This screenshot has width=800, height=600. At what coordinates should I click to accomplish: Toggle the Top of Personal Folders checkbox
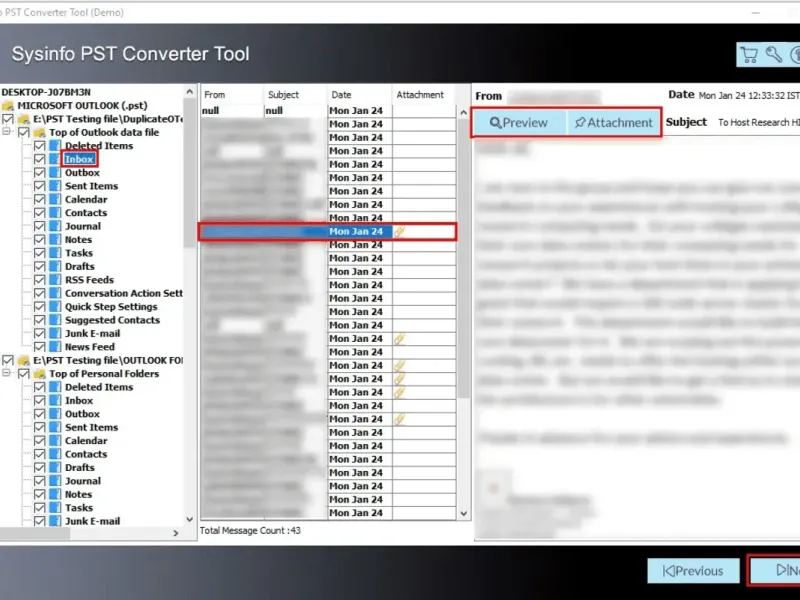pos(23,374)
